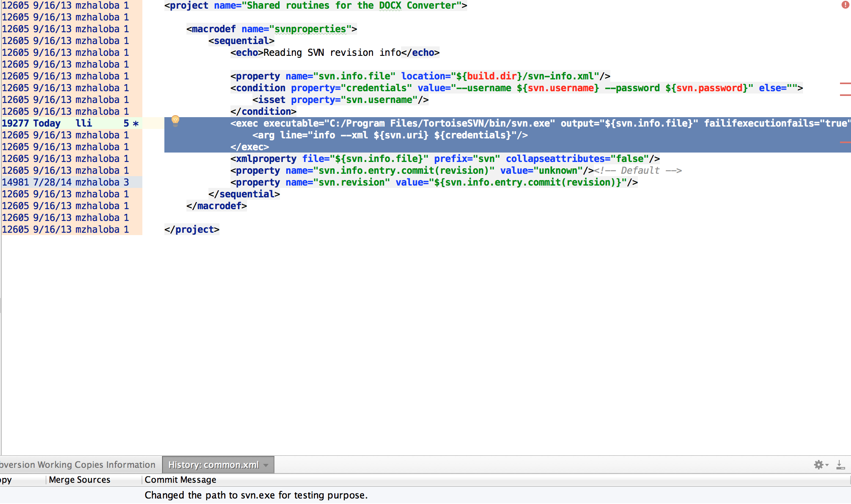Click the closing </sequential> tag
851x504 pixels.
(244, 194)
